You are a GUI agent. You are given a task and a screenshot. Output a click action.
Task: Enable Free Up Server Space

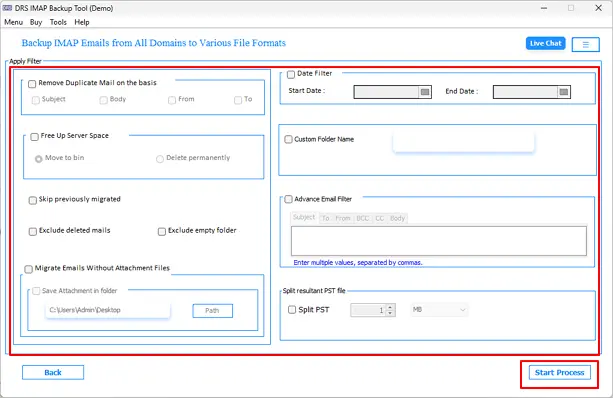point(34,136)
